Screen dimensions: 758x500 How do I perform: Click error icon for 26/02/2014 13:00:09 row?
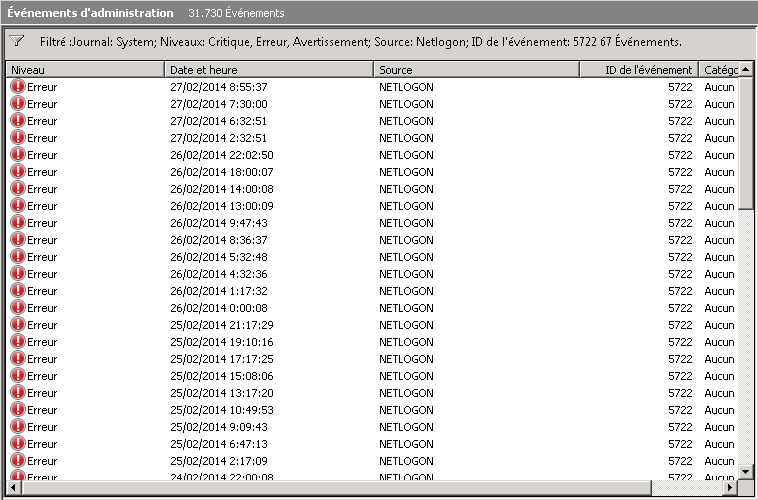pyautogui.click(x=18, y=206)
